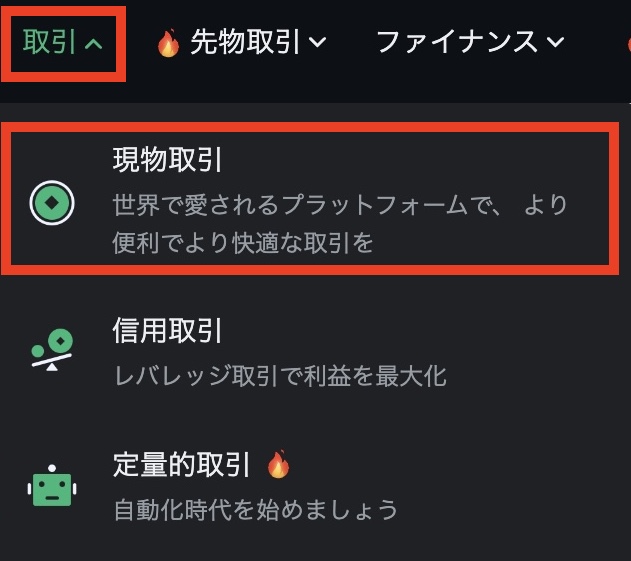
Task: Click the 自動化時代を始めましょう description
Action: (256, 509)
